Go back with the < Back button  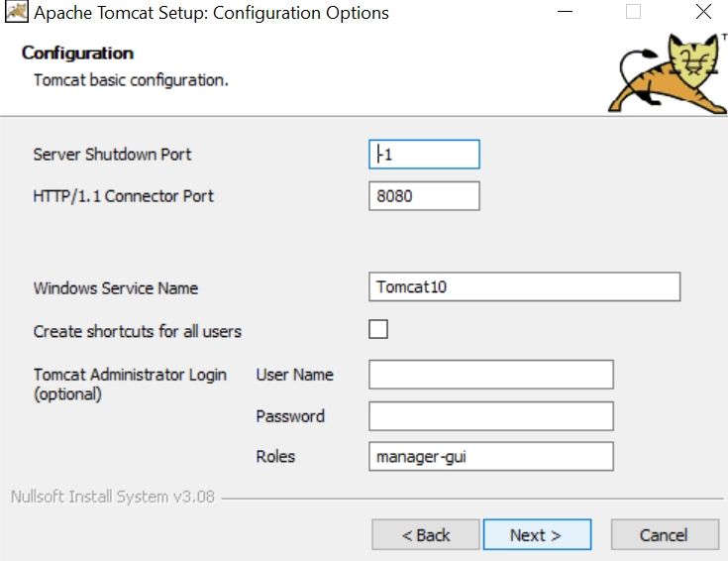pos(425,535)
